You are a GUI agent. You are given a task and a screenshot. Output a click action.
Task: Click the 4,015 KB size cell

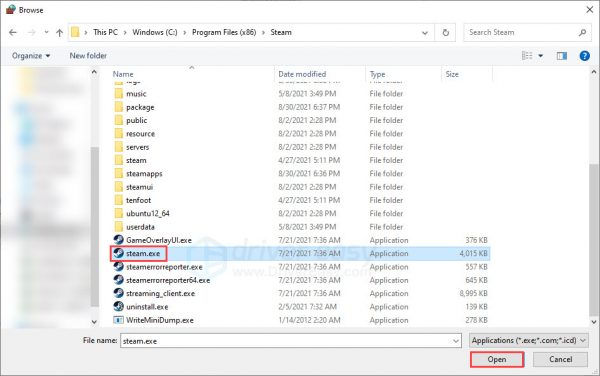pyautogui.click(x=473, y=253)
